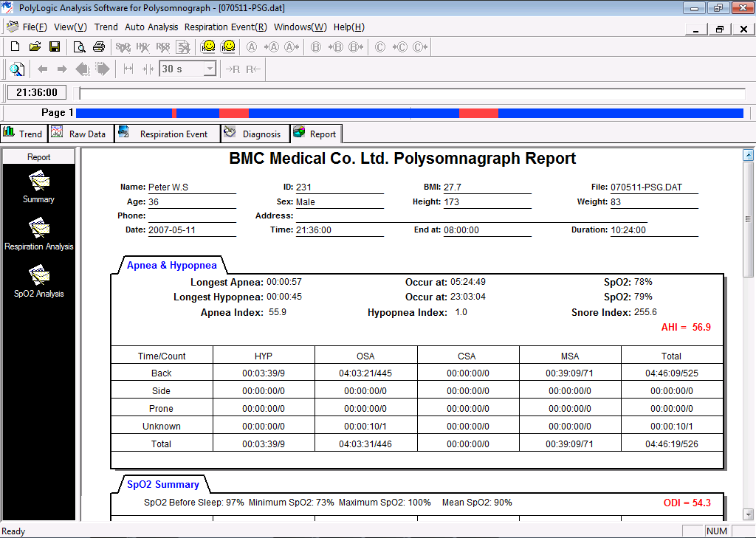Open the Auto Analysis menu
The width and height of the screenshot is (756, 538).
(x=151, y=27)
